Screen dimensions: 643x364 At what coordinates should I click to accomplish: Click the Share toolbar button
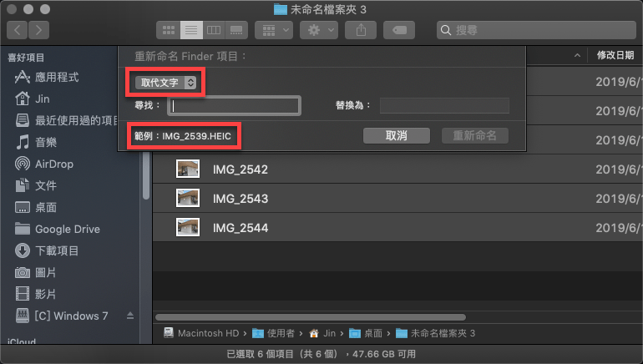pyautogui.click(x=361, y=30)
